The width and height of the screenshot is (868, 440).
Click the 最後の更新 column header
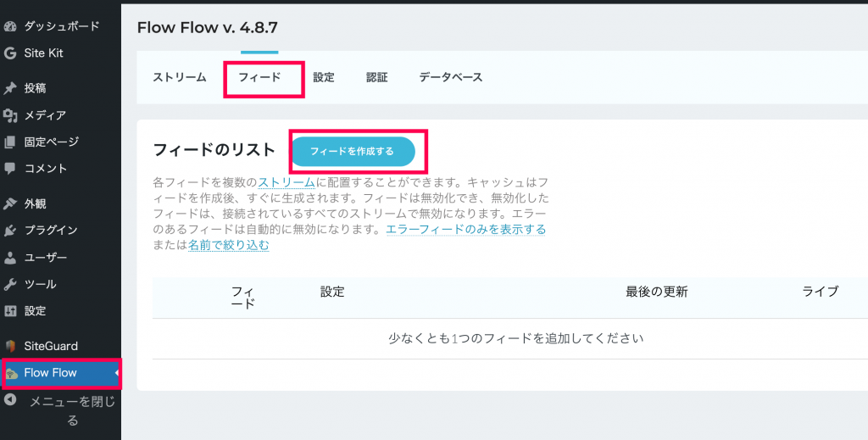[x=657, y=292]
